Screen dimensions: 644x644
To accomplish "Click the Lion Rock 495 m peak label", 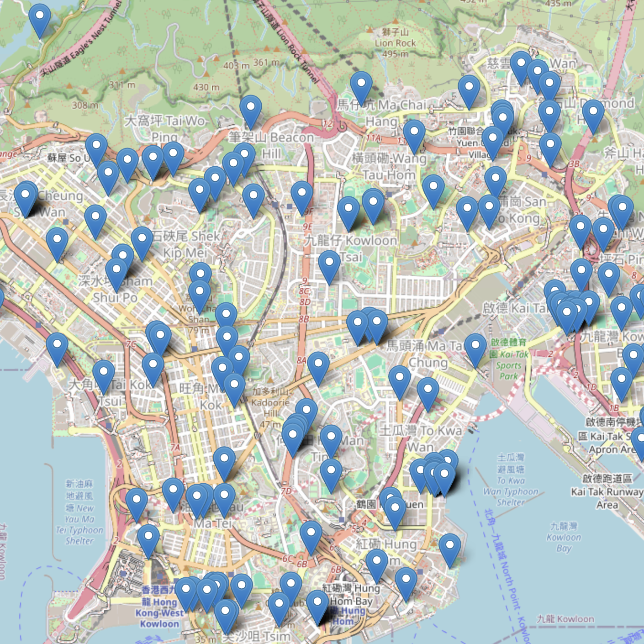I will click(x=395, y=43).
